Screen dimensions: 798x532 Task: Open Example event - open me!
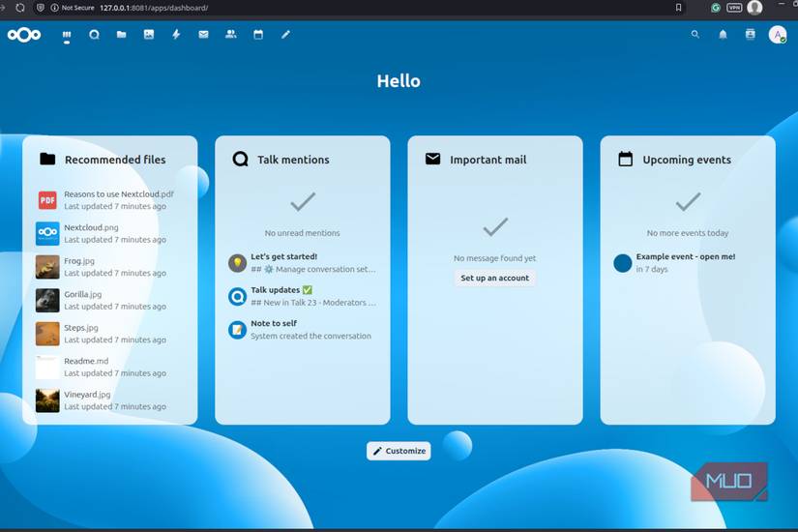[x=688, y=263]
